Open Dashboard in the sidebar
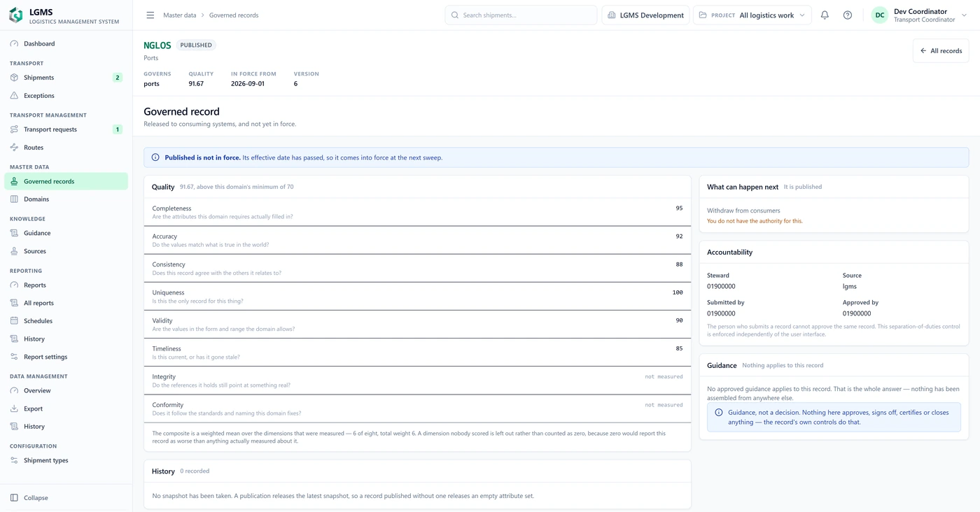 [x=66, y=44]
